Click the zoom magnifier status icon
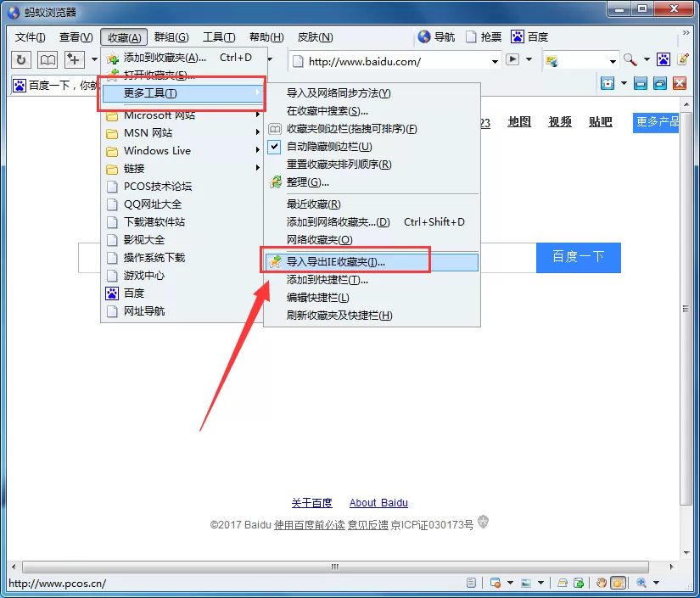Image resolution: width=700 pixels, height=598 pixels. 641,583
